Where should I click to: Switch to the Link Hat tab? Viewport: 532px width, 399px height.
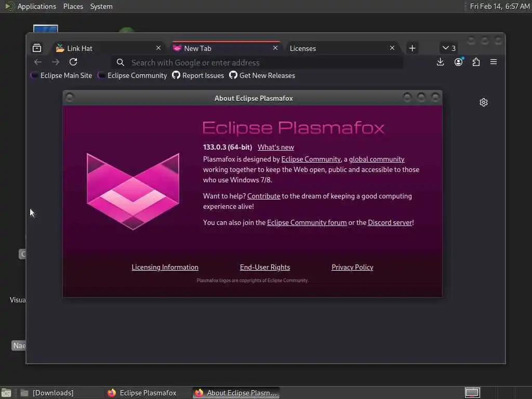108,48
